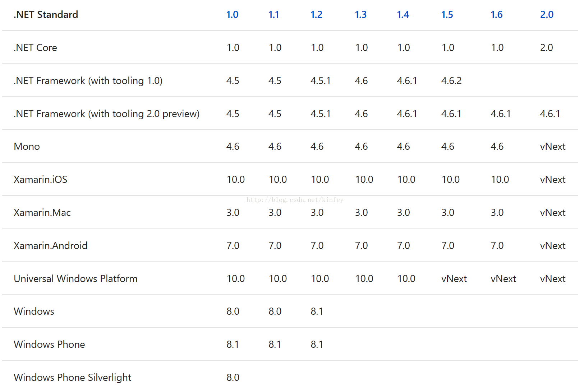Open the 1.2 .NET Standard version link
The height and width of the screenshot is (392, 584).
coord(316,15)
